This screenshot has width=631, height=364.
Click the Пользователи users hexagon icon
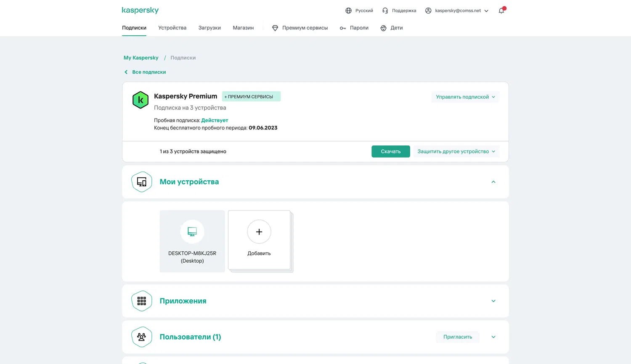pyautogui.click(x=142, y=337)
